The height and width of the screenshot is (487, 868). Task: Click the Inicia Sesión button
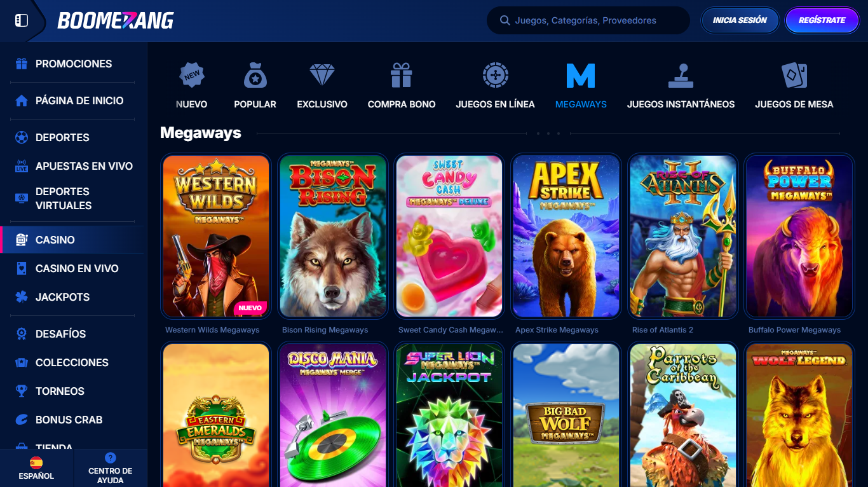pos(740,20)
